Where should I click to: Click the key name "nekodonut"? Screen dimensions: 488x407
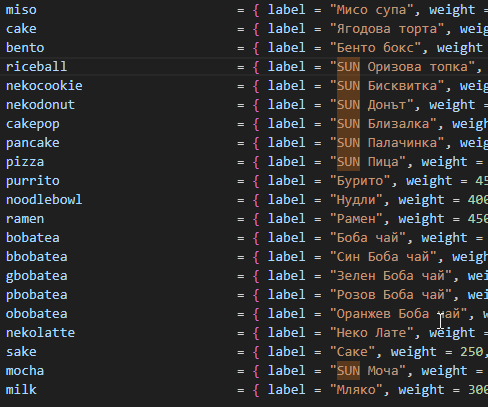40,105
